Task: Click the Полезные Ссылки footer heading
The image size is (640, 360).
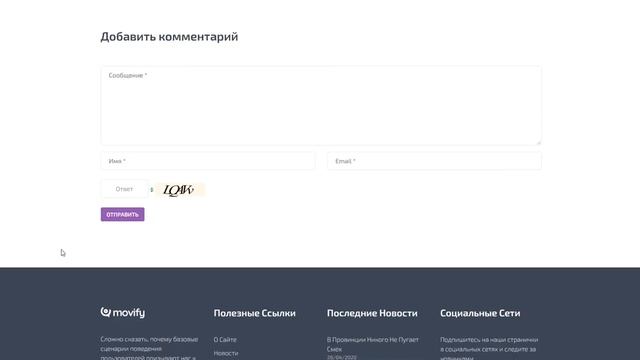Action: click(255, 313)
